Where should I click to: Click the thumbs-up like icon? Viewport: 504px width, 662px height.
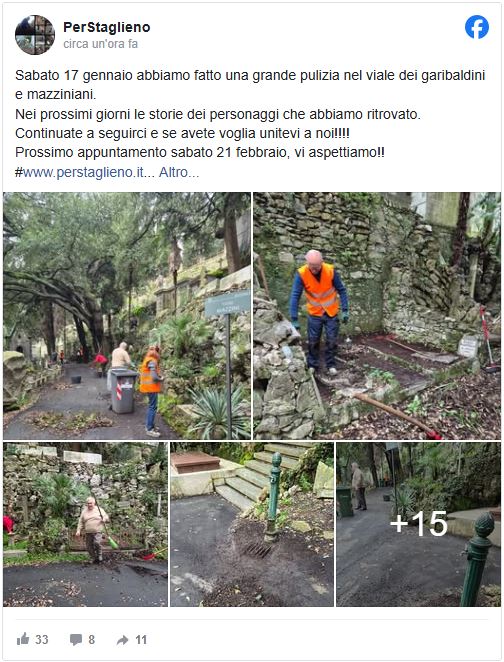(23, 639)
